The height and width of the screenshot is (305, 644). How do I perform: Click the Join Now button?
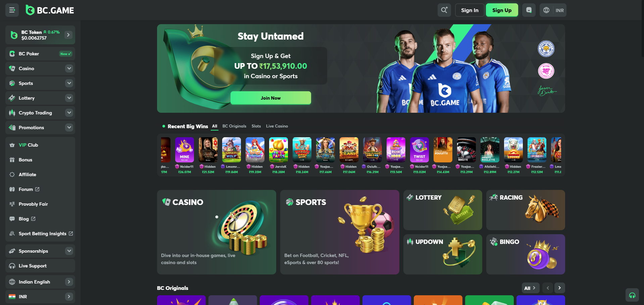point(271,98)
